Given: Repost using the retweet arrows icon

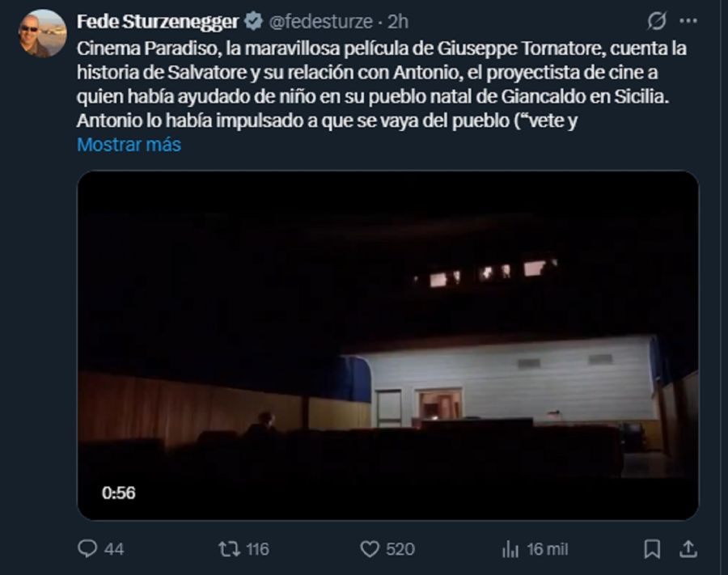Looking at the screenshot, I should (x=230, y=549).
